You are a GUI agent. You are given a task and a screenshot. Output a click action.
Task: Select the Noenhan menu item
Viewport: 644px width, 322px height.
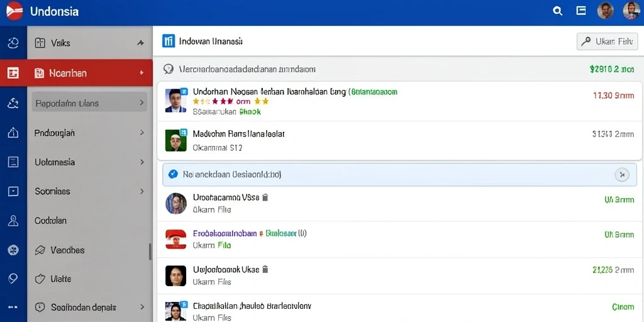[x=89, y=73]
